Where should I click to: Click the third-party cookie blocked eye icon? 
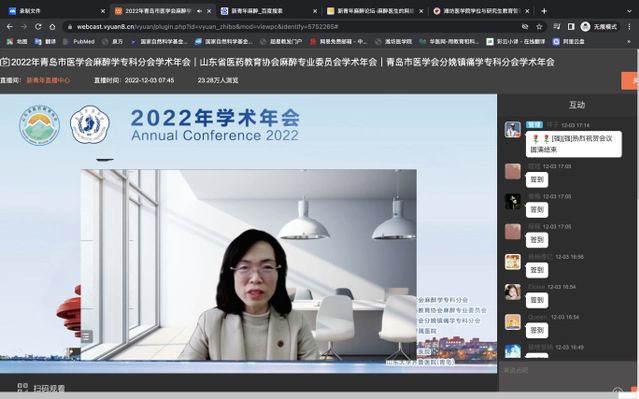[x=525, y=26]
